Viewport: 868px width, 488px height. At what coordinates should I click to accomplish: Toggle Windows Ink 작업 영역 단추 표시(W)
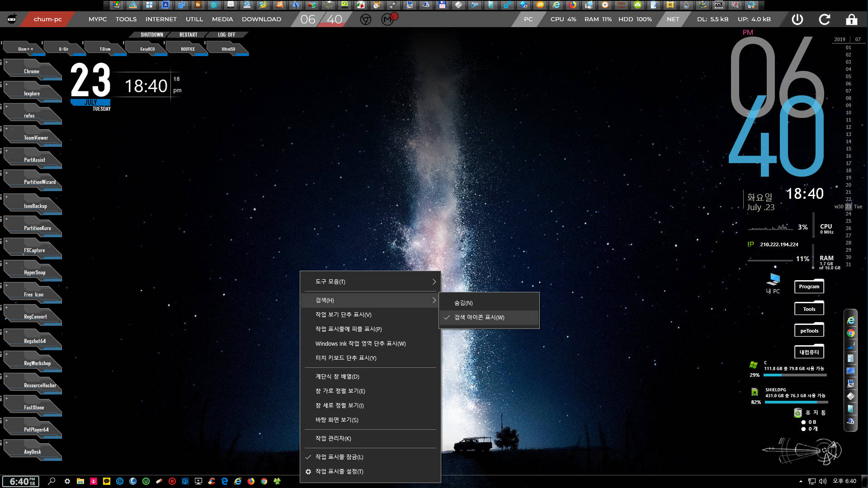[371, 343]
